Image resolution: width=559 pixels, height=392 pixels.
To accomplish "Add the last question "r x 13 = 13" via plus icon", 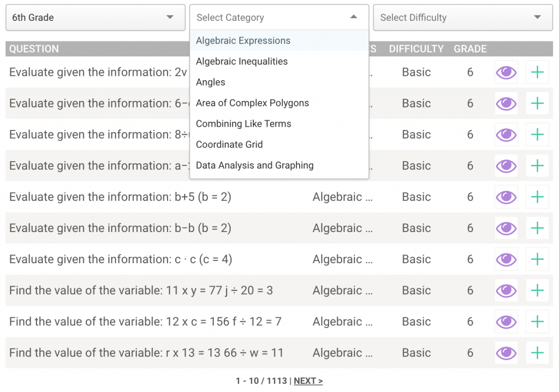I will point(537,353).
